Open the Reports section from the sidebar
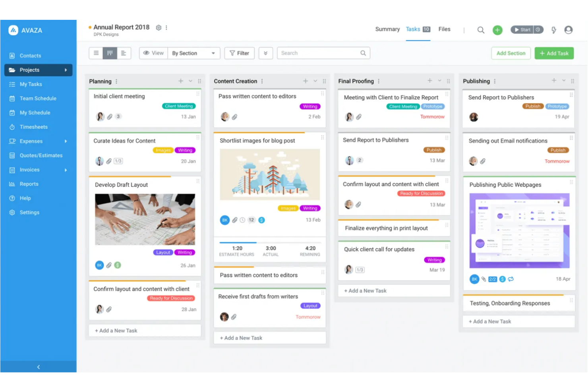The height and width of the screenshot is (392, 588). pos(29,184)
